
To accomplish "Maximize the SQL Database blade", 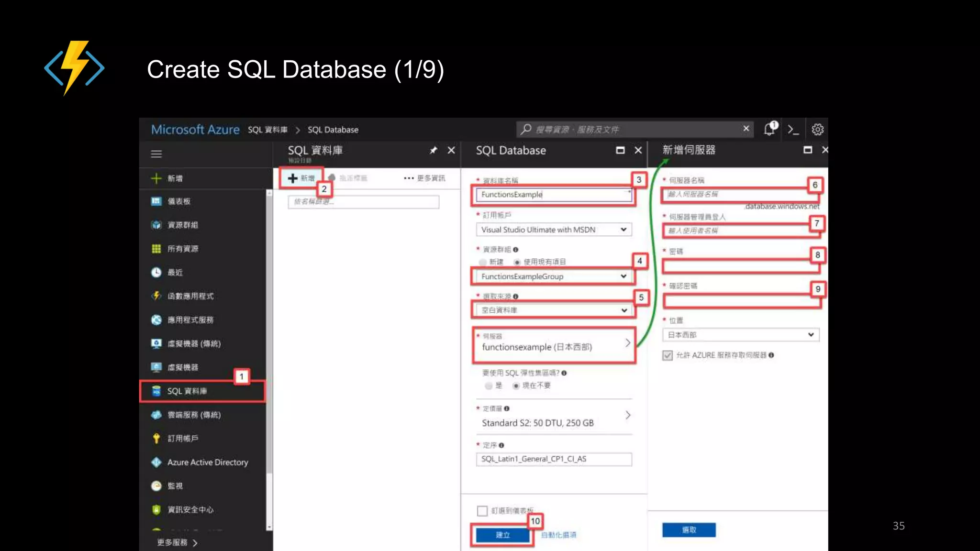I will pyautogui.click(x=620, y=150).
